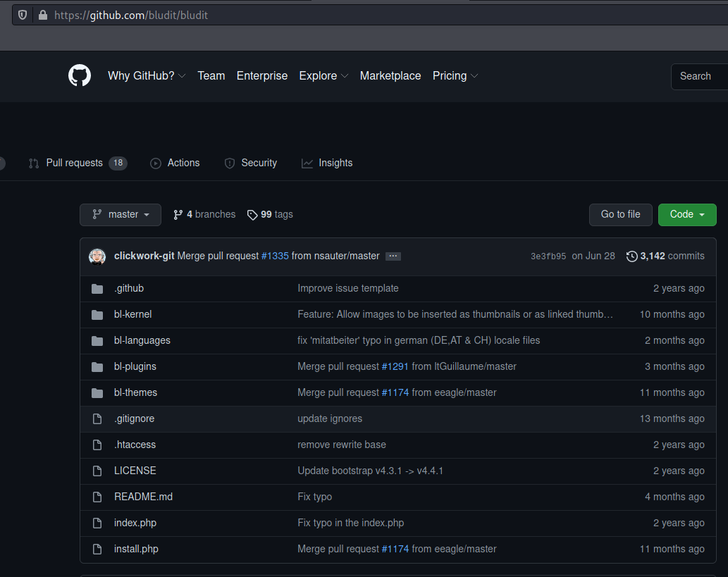Expand the Why GitHub? menu
This screenshot has height=577, width=728.
(x=147, y=75)
